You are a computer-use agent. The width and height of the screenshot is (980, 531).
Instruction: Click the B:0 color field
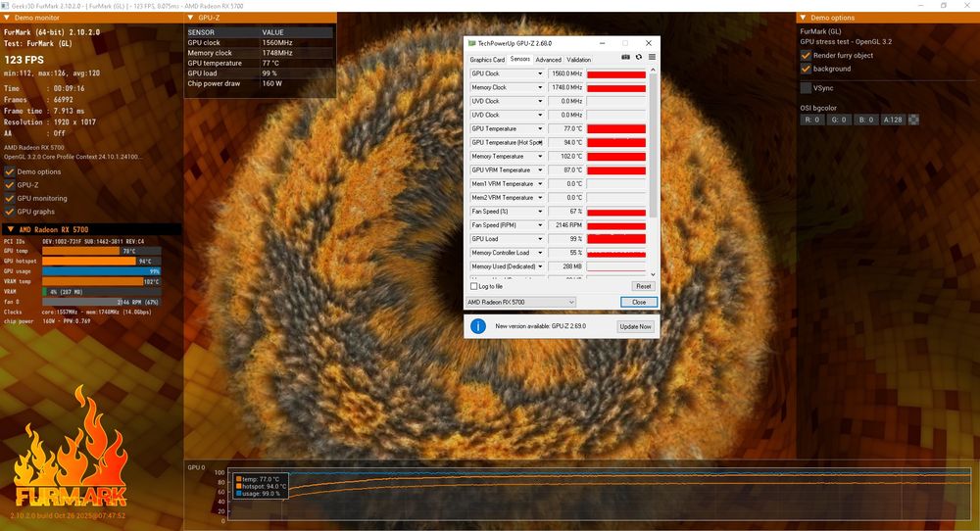pos(865,120)
